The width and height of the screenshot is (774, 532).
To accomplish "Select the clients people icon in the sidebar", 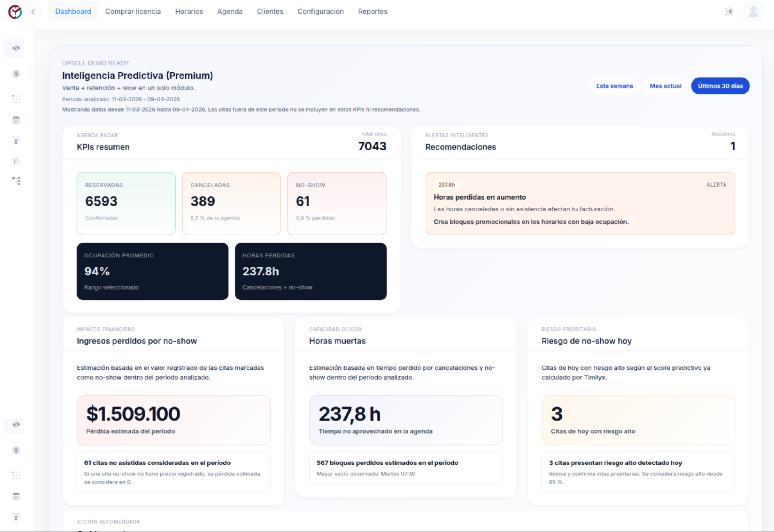I will 16,140.
